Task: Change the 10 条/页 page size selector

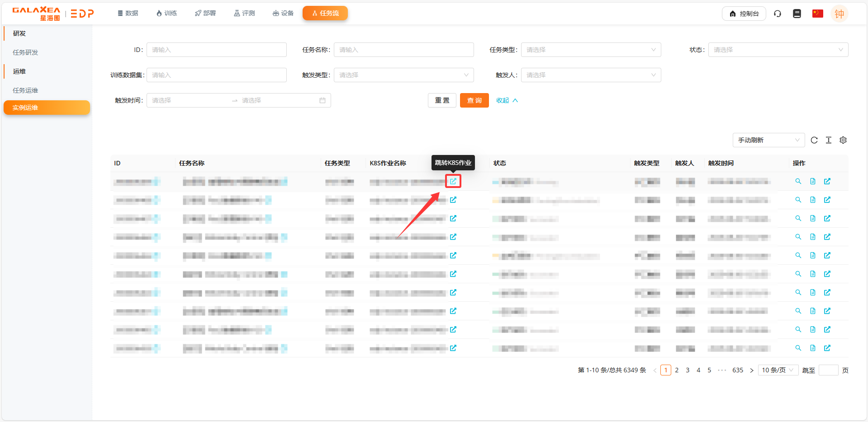Action: coord(778,370)
